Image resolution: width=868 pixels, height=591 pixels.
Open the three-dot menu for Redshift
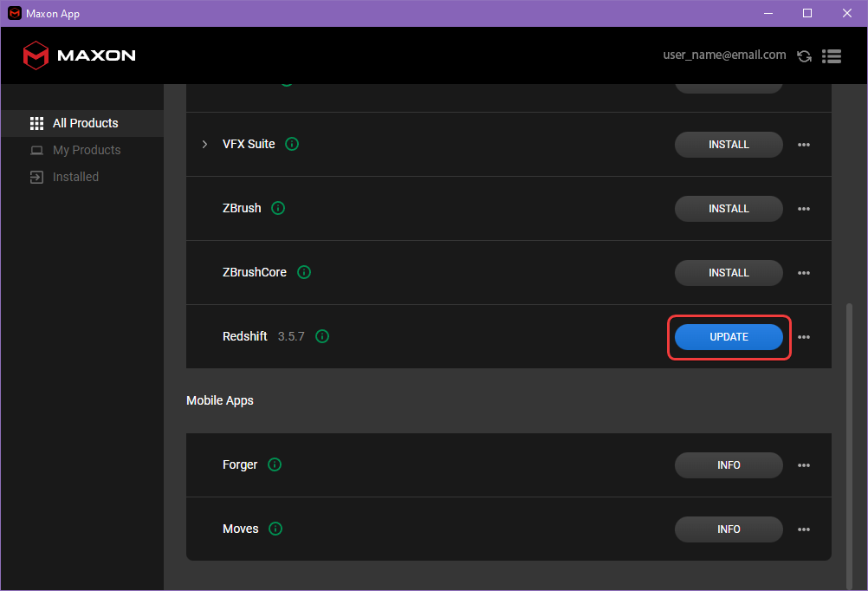(x=804, y=337)
